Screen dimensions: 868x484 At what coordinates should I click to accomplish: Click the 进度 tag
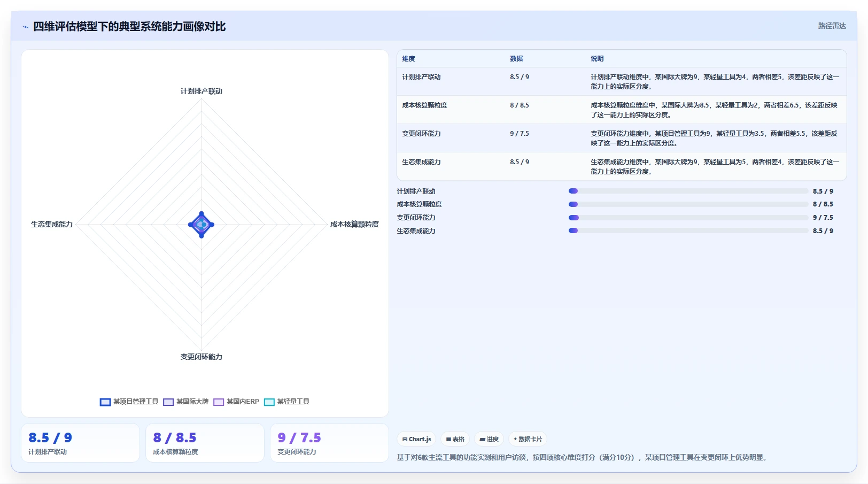(x=489, y=439)
